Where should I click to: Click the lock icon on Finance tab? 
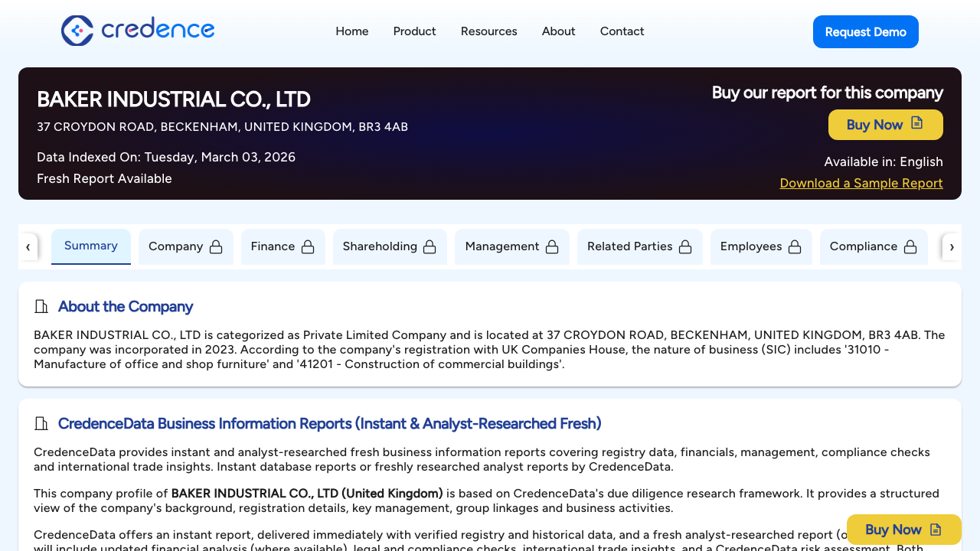tap(308, 246)
